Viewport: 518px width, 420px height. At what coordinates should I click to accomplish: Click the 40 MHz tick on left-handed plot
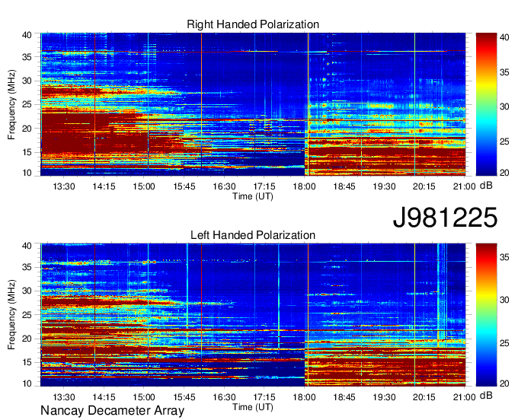tap(27, 246)
